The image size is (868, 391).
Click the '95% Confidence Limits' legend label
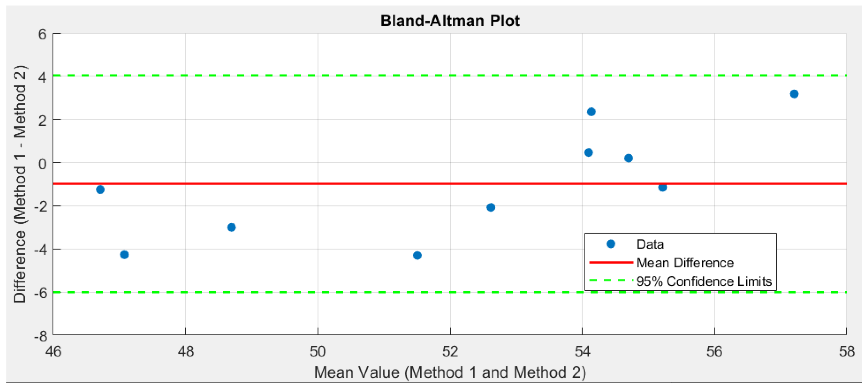pyautogui.click(x=704, y=281)
